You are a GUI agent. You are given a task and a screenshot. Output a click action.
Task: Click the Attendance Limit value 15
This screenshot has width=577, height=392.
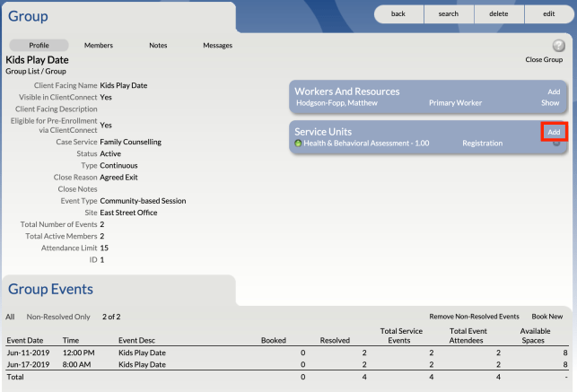click(x=104, y=248)
